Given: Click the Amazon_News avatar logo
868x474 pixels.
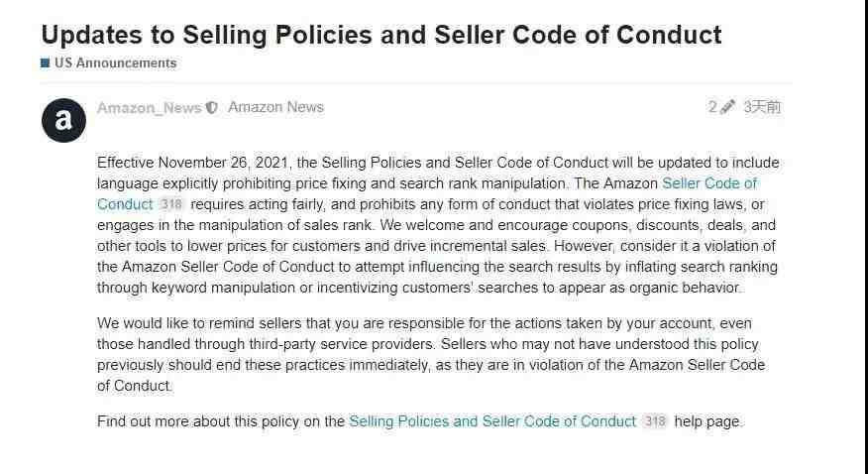Looking at the screenshot, I should (63, 120).
